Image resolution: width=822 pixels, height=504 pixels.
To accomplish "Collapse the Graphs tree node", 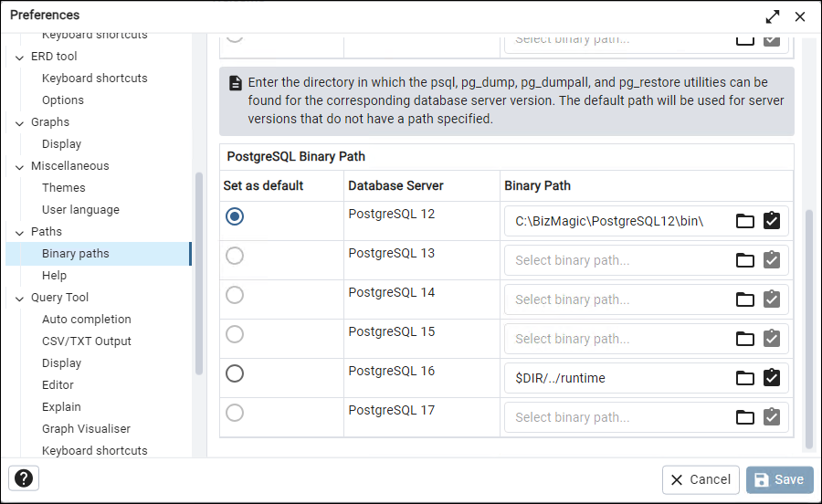I will (x=19, y=123).
